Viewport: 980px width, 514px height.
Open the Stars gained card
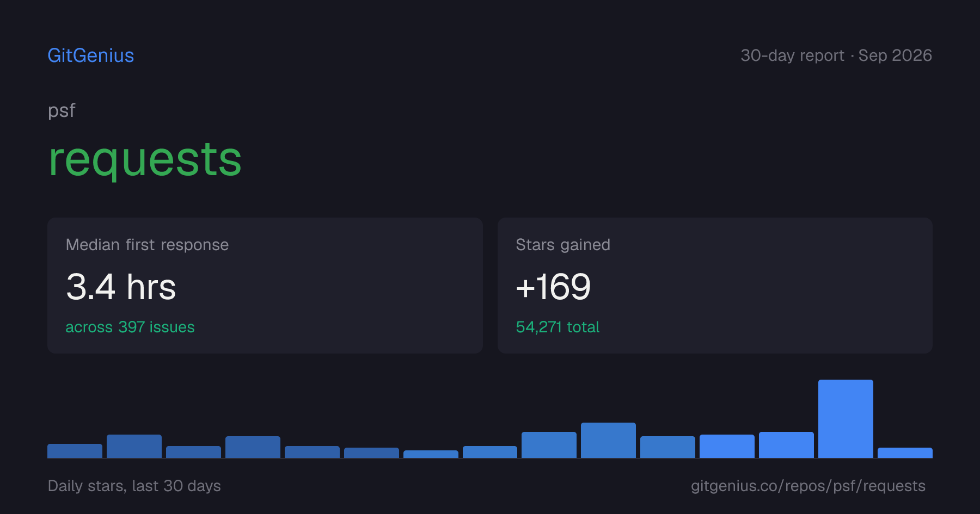tap(715, 286)
